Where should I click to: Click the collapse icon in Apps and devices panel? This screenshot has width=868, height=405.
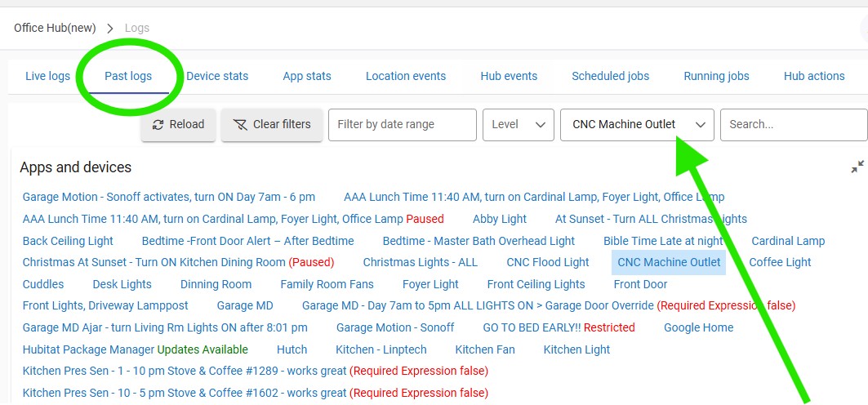pos(857,167)
